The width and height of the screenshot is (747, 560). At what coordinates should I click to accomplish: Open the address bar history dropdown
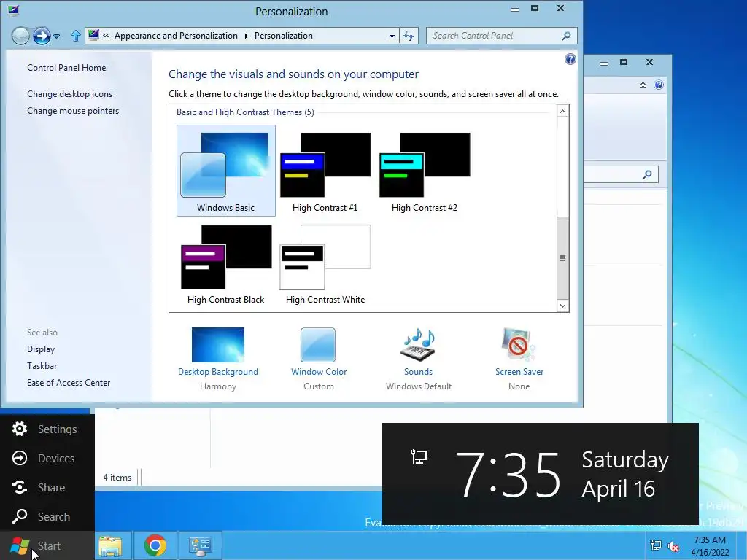(x=392, y=36)
